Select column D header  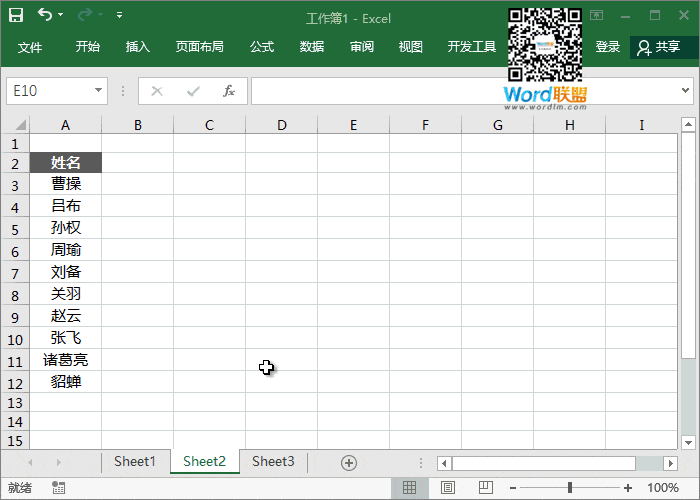coord(281,125)
